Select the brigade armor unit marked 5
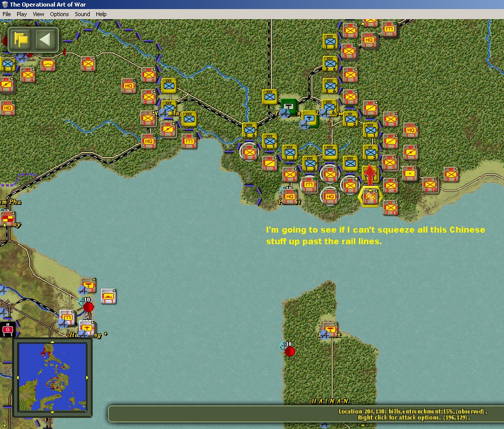This screenshot has height=429, width=504. point(67,318)
